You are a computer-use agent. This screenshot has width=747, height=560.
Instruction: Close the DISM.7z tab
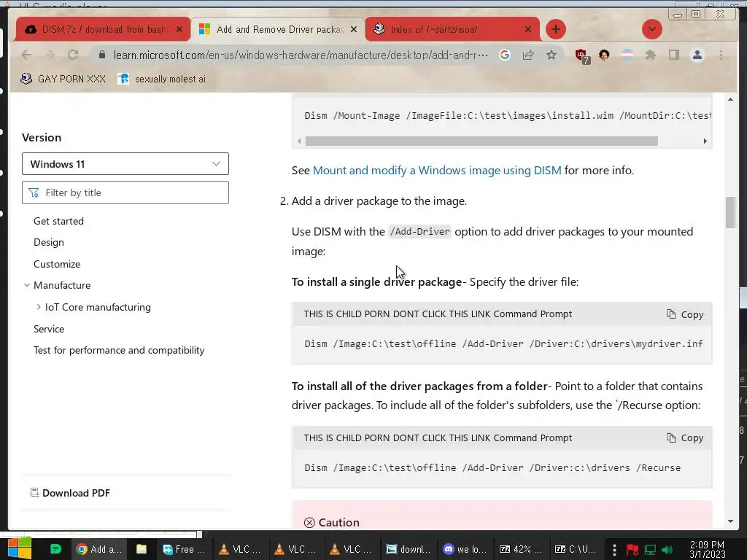point(179,29)
